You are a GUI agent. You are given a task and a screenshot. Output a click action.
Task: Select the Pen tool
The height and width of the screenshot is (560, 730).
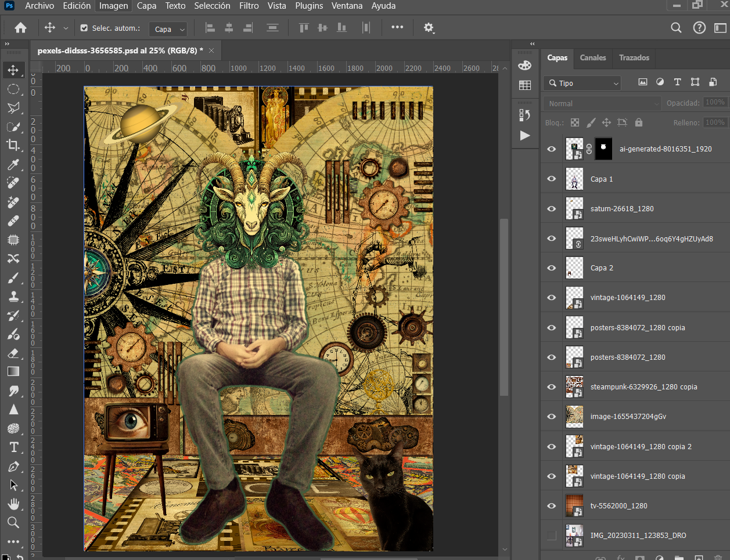coord(13,467)
